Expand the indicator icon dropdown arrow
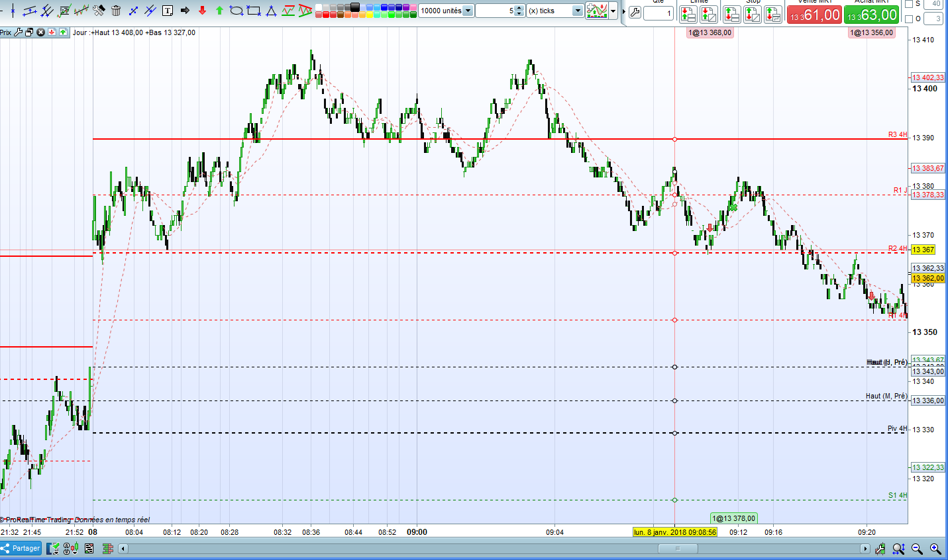This screenshot has width=948, height=560. pos(613,11)
